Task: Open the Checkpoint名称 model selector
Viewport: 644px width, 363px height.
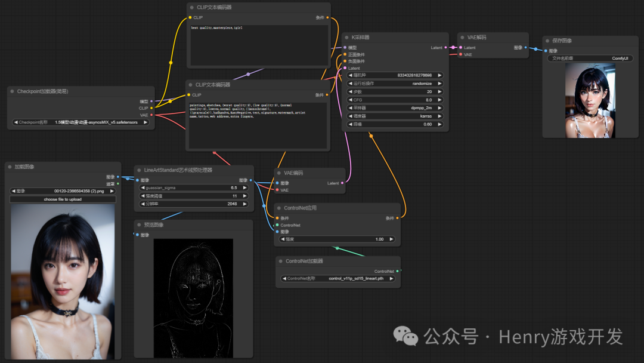Action: [81, 122]
